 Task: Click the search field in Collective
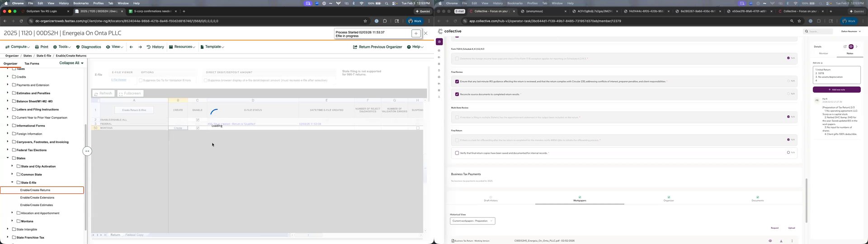coord(818,32)
